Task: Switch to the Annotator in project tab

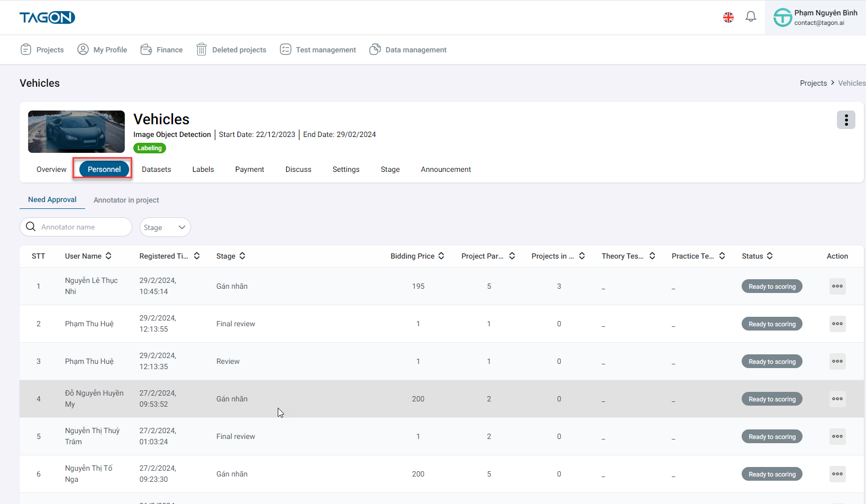Action: point(126,200)
